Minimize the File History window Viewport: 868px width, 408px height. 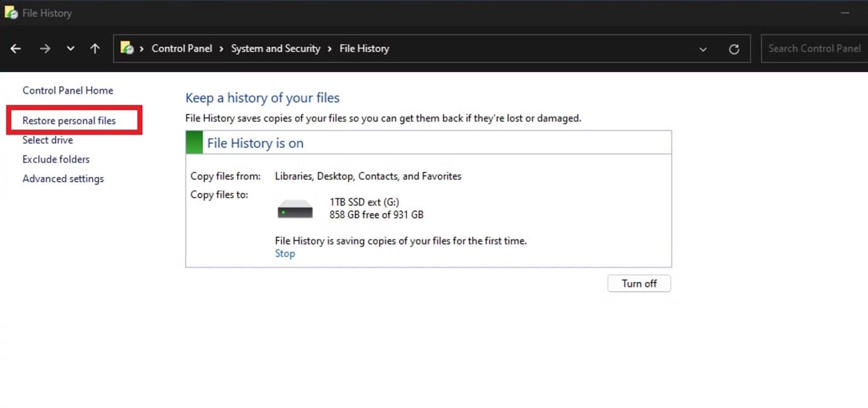(845, 12)
